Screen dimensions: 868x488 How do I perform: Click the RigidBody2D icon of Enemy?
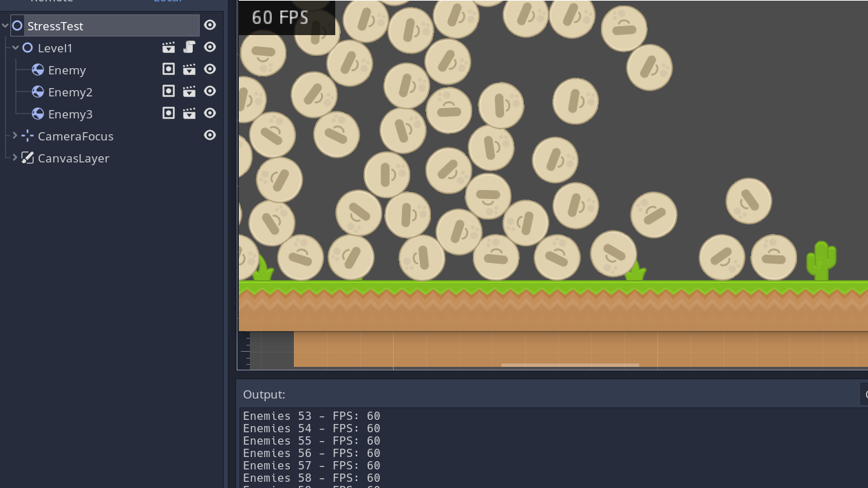point(38,70)
